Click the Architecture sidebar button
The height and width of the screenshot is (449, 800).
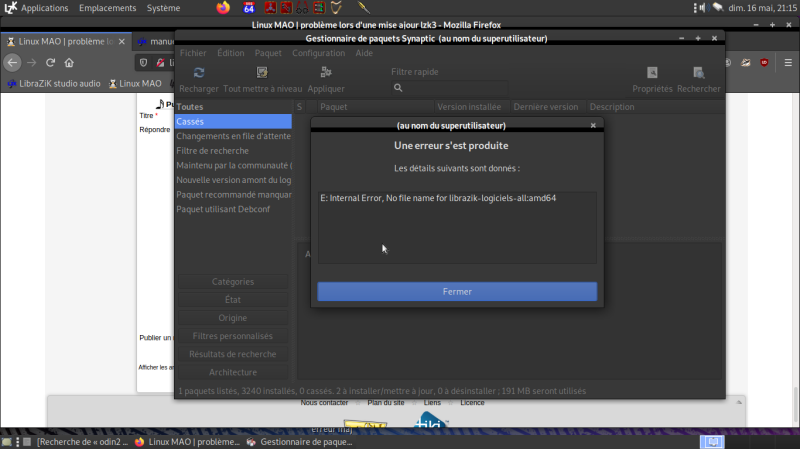coord(233,372)
